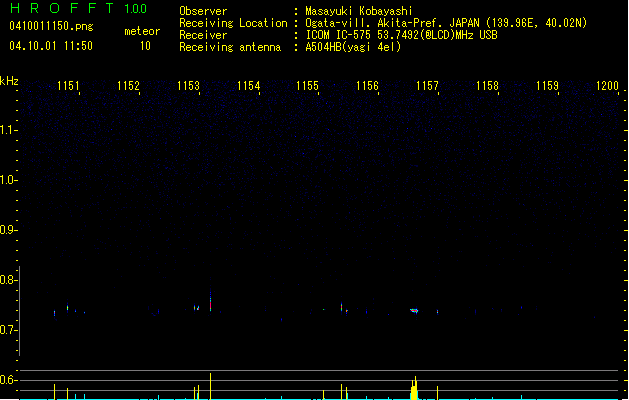
Task: Click the green 'meteor' label
Action: coord(142,31)
